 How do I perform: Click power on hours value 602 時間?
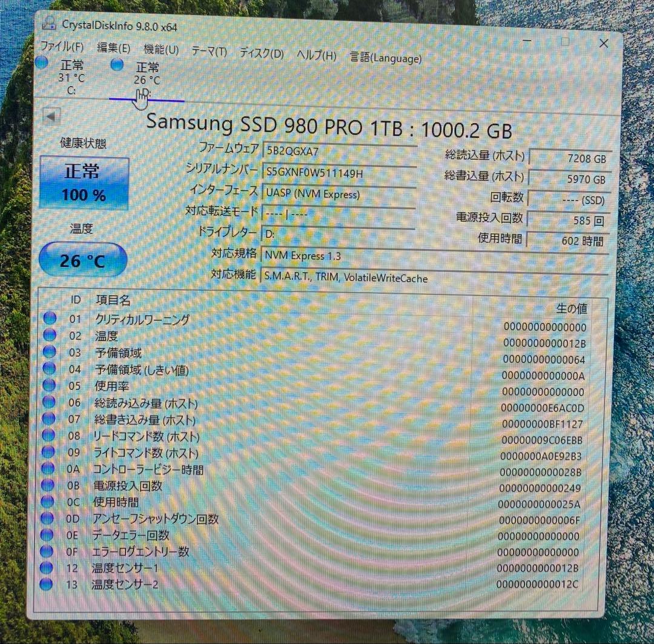[567, 241]
